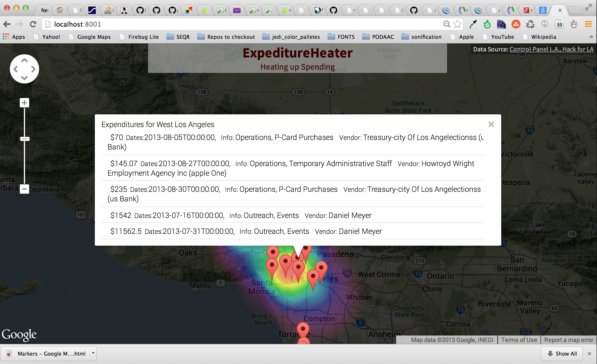Click Show All downloads button
597x364 pixels.
click(562, 353)
